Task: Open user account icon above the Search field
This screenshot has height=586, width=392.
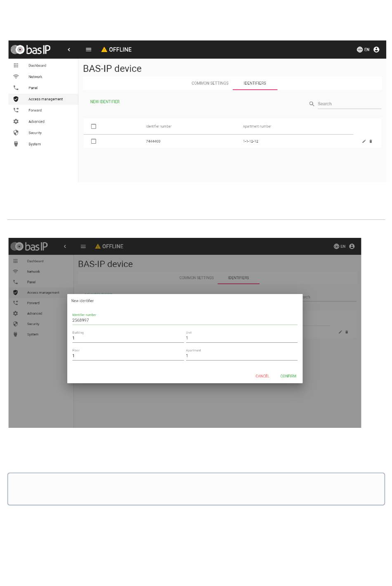Action: pos(376,50)
